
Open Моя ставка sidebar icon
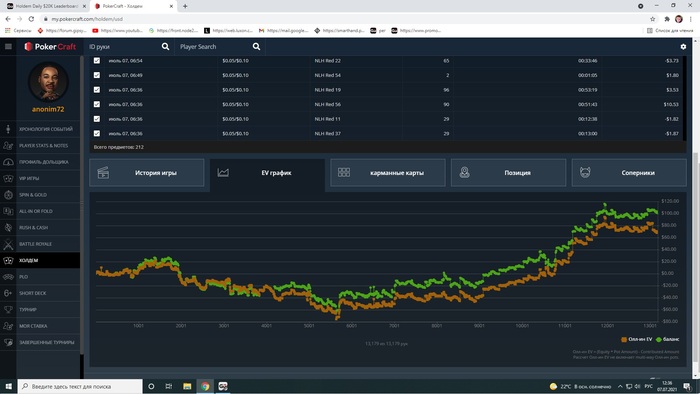8,326
